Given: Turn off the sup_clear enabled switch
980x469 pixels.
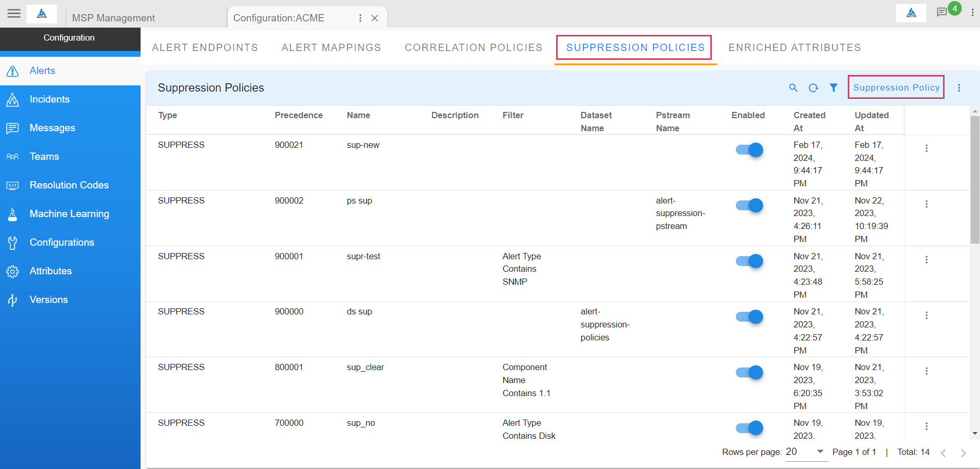Looking at the screenshot, I should (x=749, y=372).
